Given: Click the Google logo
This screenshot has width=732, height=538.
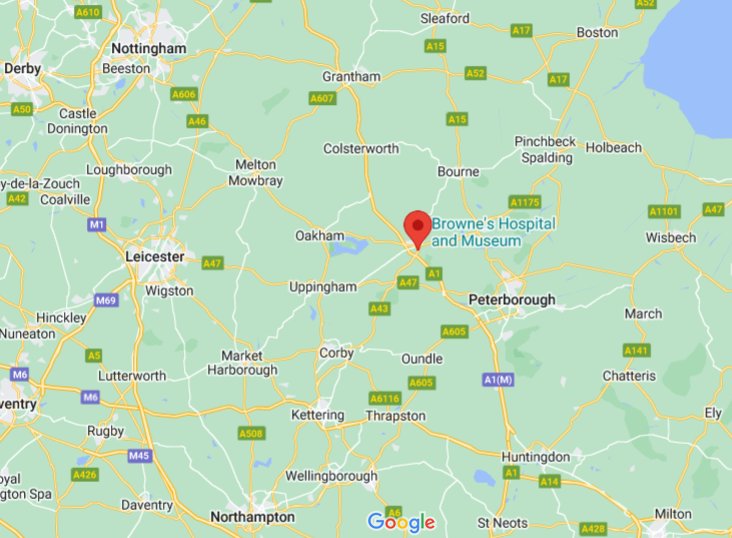Looking at the screenshot, I should tap(401, 522).
